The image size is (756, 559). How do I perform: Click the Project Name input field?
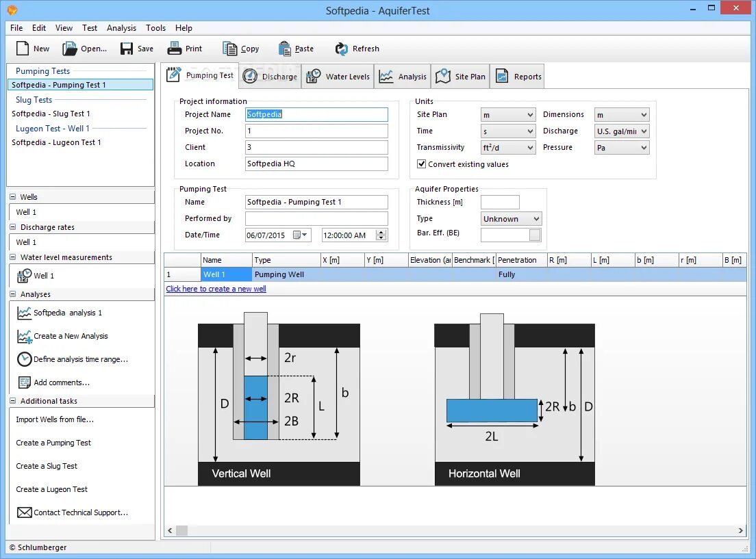[316, 114]
